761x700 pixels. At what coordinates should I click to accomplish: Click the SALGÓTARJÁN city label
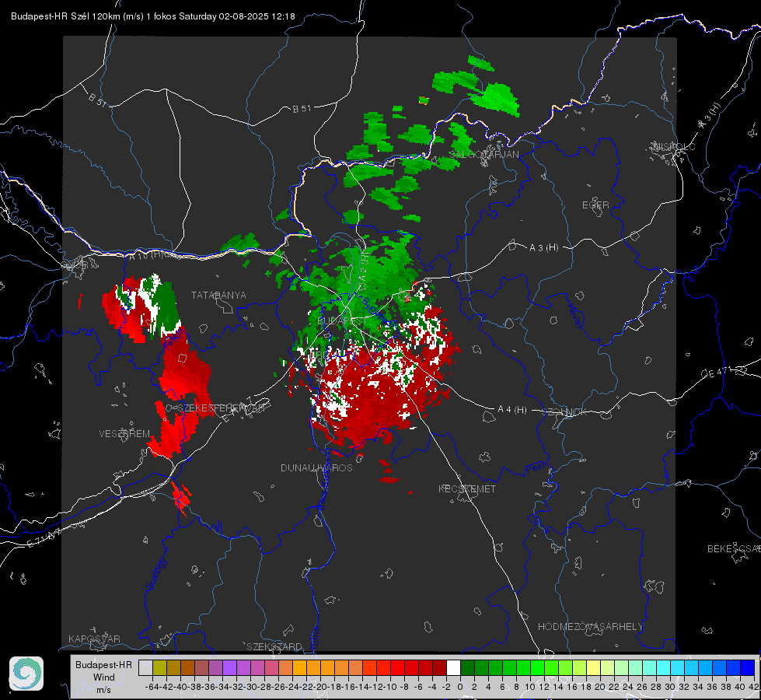pos(483,155)
